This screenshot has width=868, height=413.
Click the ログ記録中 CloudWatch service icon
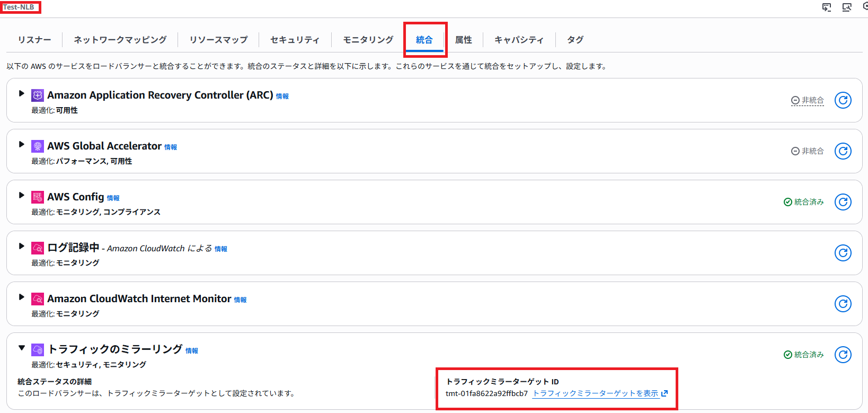pos(38,248)
